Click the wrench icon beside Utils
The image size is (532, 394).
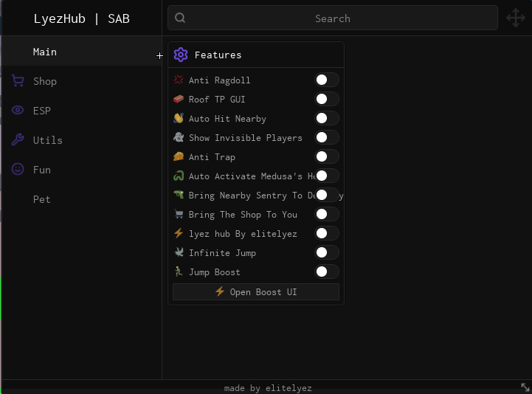point(18,140)
